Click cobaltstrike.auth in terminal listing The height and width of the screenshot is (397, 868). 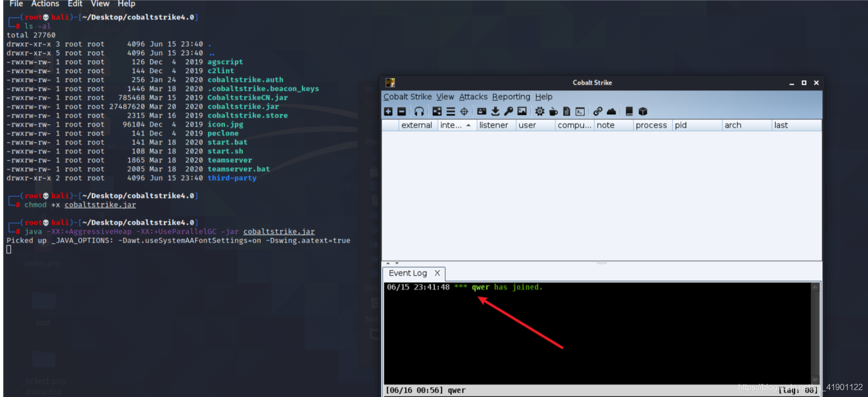click(245, 80)
